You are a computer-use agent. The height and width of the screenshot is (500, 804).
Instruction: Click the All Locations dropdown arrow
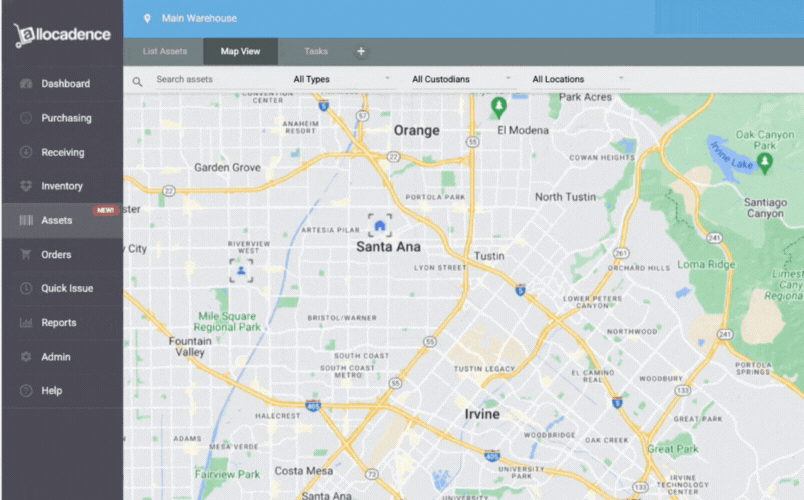pyautogui.click(x=621, y=78)
